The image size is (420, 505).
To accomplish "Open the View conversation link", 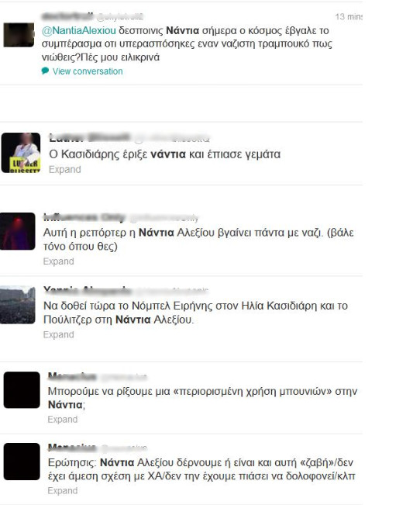I will [88, 71].
